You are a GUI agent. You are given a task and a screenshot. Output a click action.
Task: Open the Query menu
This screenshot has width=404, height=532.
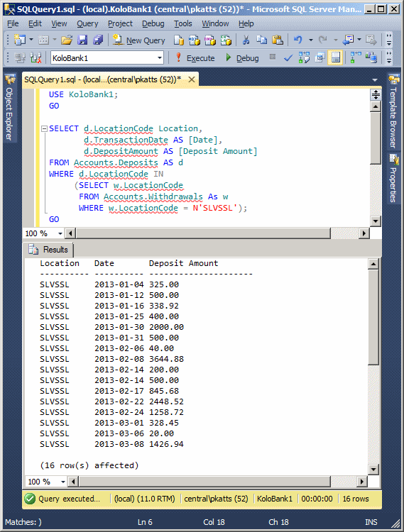[x=87, y=23]
